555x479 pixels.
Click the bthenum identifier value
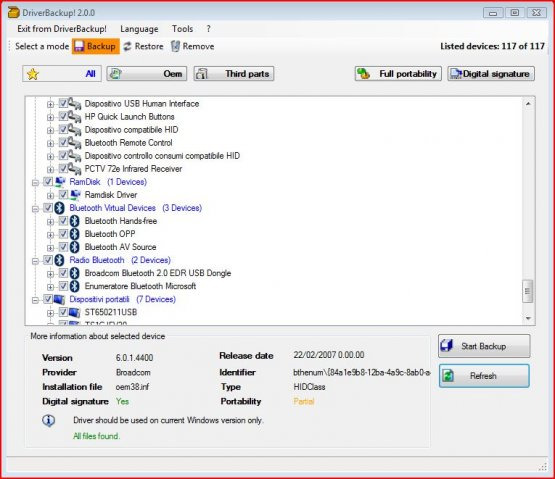pos(361,372)
